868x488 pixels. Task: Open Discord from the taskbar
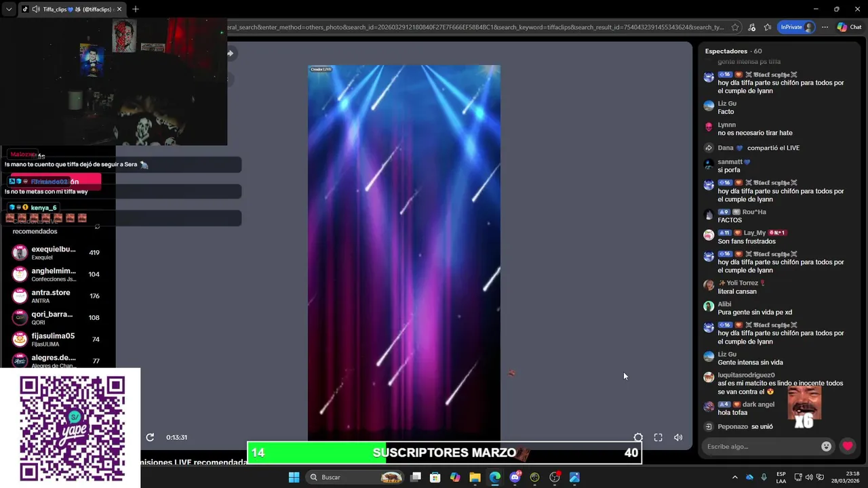[x=515, y=477]
